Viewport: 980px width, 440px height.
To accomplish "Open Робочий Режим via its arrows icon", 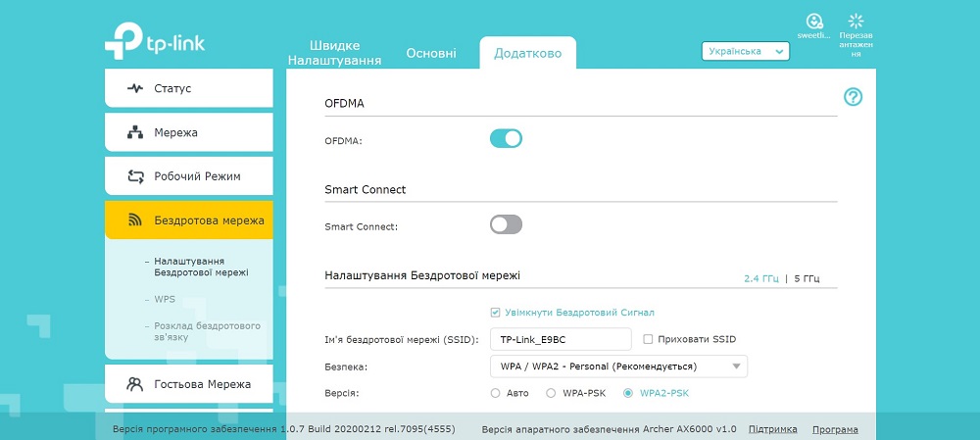I will coord(135,176).
